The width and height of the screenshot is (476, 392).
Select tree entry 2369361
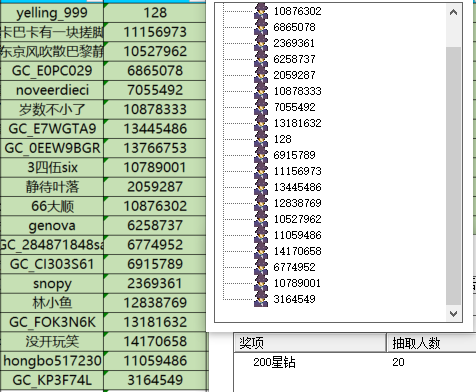[x=294, y=43]
